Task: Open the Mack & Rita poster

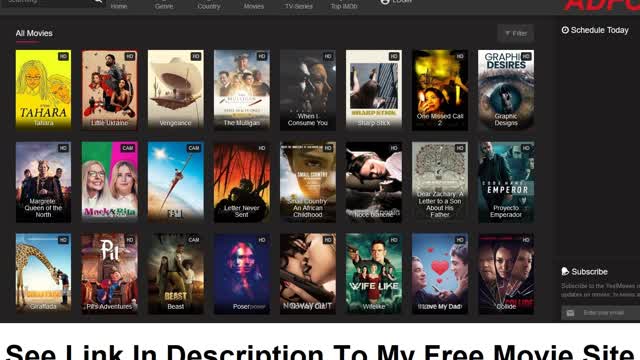Action: point(109,182)
